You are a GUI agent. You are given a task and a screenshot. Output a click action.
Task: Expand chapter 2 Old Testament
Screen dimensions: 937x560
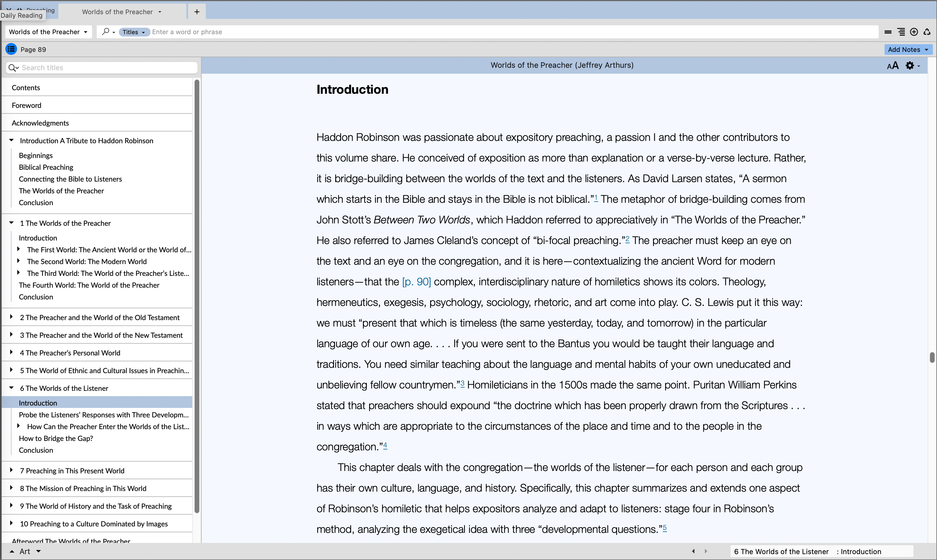coord(11,317)
